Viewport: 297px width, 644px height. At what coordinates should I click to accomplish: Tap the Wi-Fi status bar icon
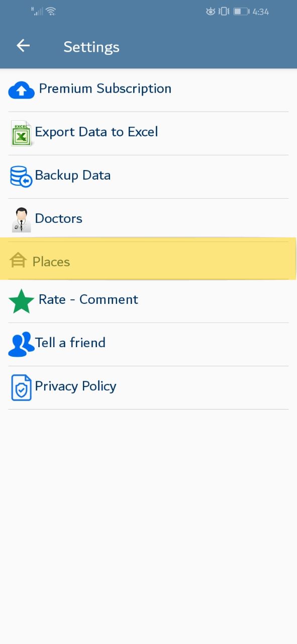click(51, 11)
